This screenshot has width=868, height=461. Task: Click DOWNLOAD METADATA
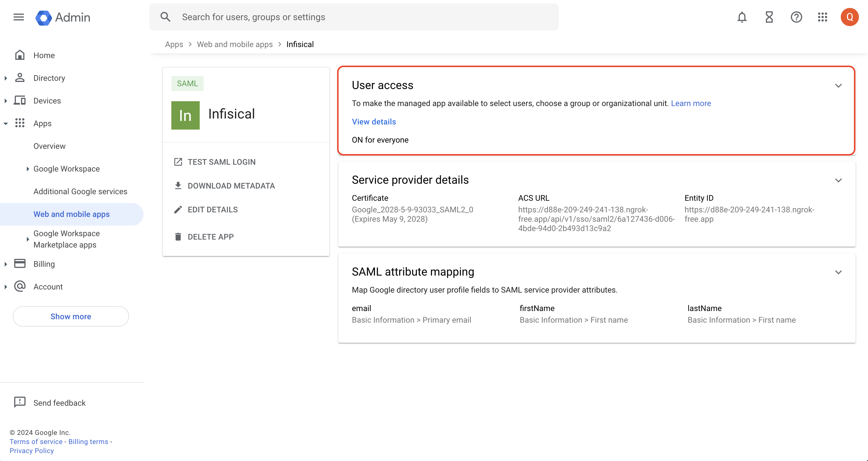(231, 185)
